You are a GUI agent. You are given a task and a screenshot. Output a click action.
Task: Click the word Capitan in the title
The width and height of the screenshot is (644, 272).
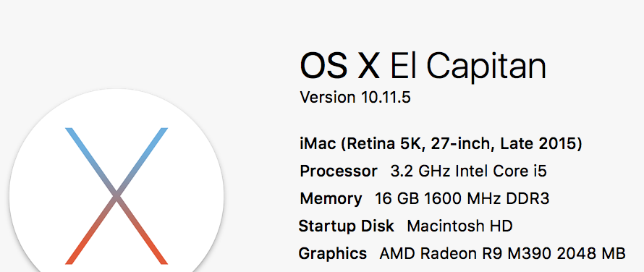pos(487,68)
